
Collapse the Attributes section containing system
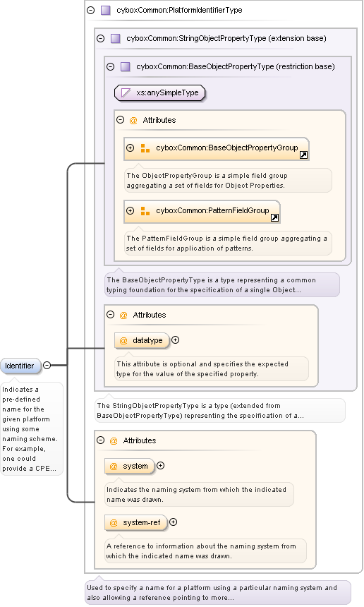[101, 440]
